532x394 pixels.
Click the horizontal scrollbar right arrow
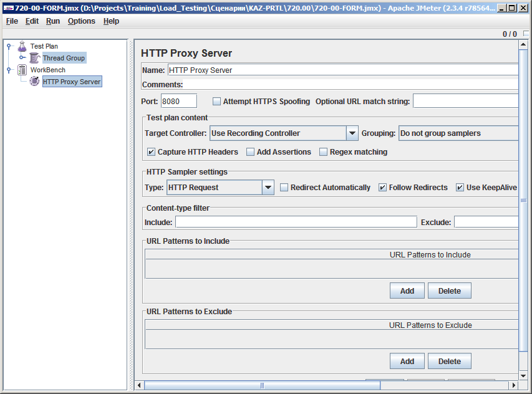(x=514, y=385)
